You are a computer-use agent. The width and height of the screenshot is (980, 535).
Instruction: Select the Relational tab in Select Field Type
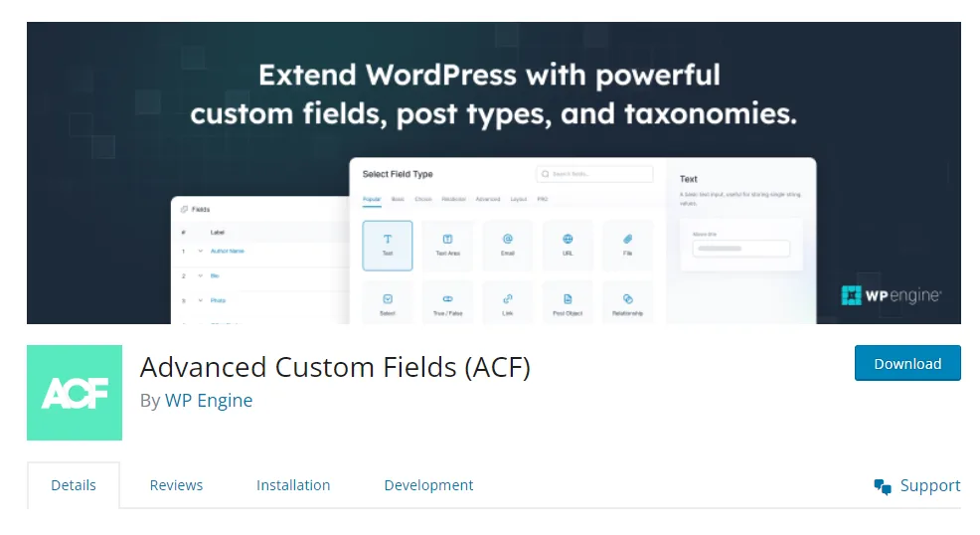pos(454,199)
